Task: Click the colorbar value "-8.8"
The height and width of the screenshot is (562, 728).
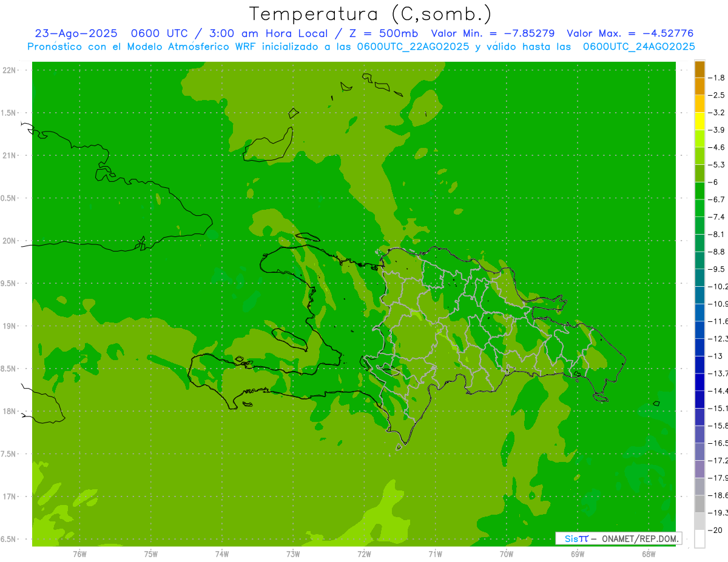Action: (718, 252)
